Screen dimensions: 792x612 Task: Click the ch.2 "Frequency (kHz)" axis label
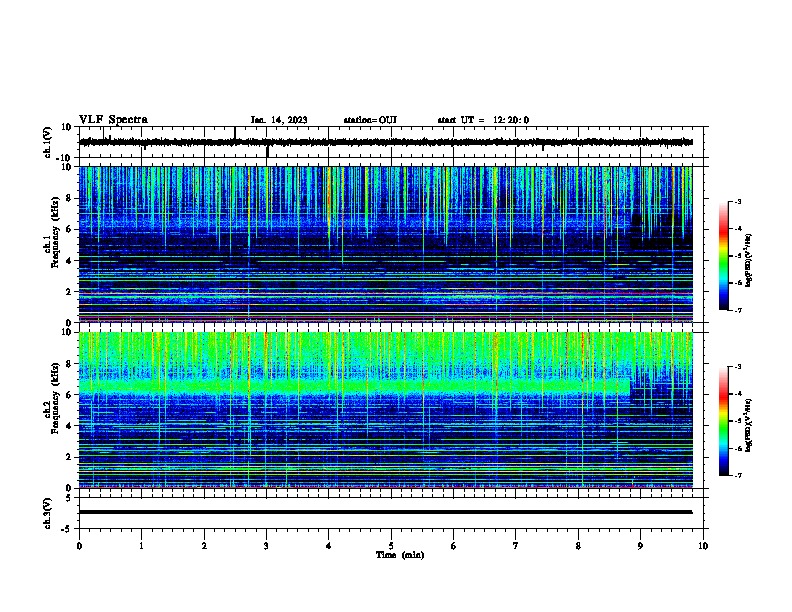point(55,398)
